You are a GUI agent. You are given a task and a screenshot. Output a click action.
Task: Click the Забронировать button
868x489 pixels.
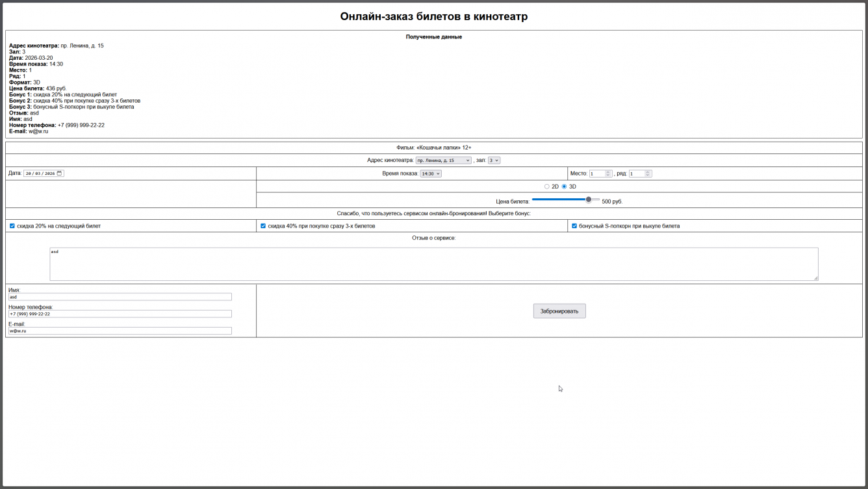[x=559, y=311]
